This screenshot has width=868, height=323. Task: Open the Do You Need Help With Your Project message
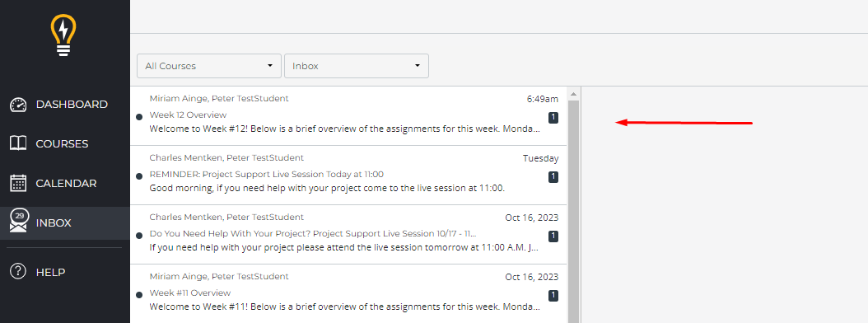click(348, 234)
